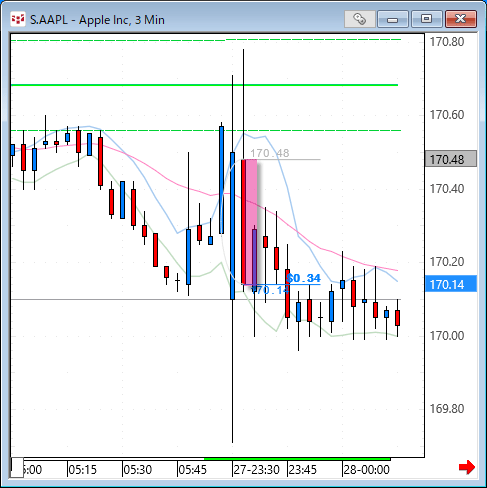Click the 170.00 price axis label

447,336
